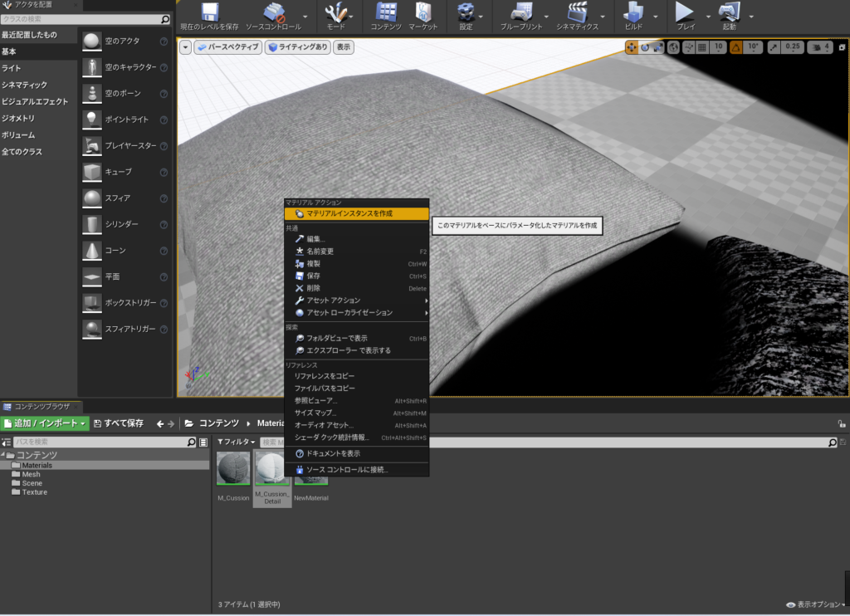Screen dimensions: 850x616
Task: Toggle the sources panel tree icon
Action: (x=6, y=442)
